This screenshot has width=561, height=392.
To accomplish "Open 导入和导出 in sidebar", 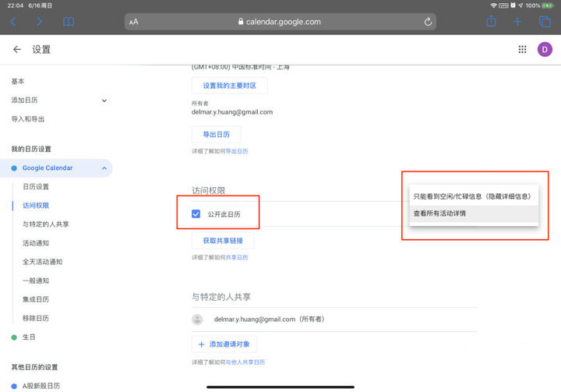I will click(x=28, y=119).
